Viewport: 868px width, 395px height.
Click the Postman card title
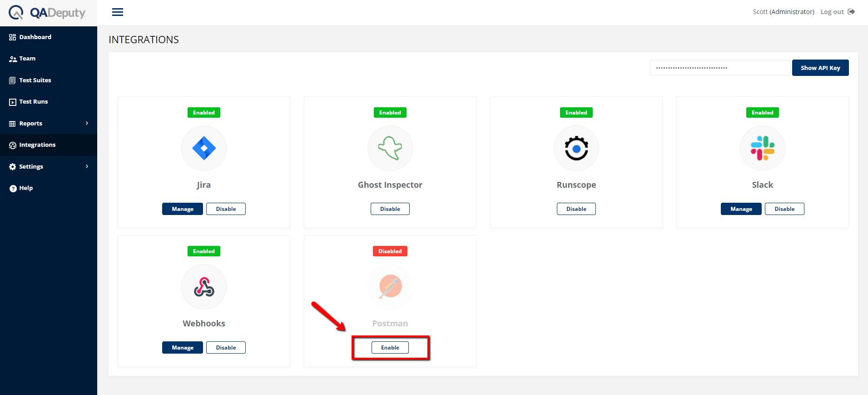point(390,324)
